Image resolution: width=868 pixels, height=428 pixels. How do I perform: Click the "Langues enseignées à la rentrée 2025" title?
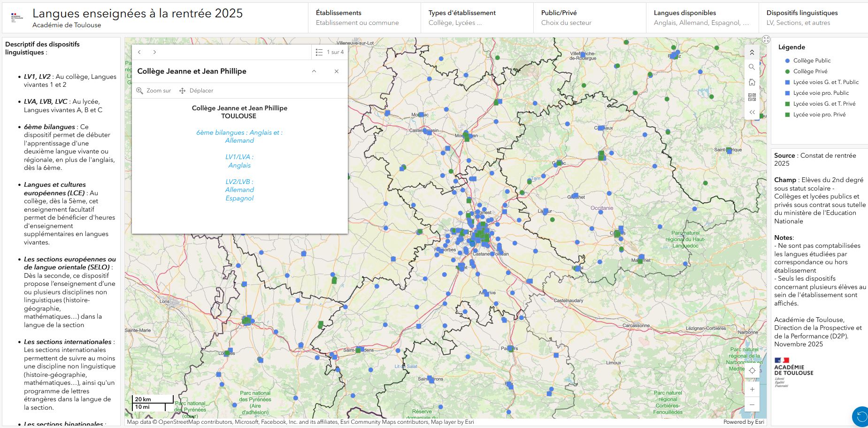click(x=138, y=13)
